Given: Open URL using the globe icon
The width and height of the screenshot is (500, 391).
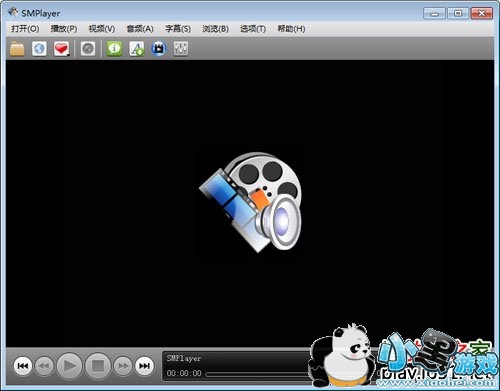Looking at the screenshot, I should pyautogui.click(x=39, y=49).
